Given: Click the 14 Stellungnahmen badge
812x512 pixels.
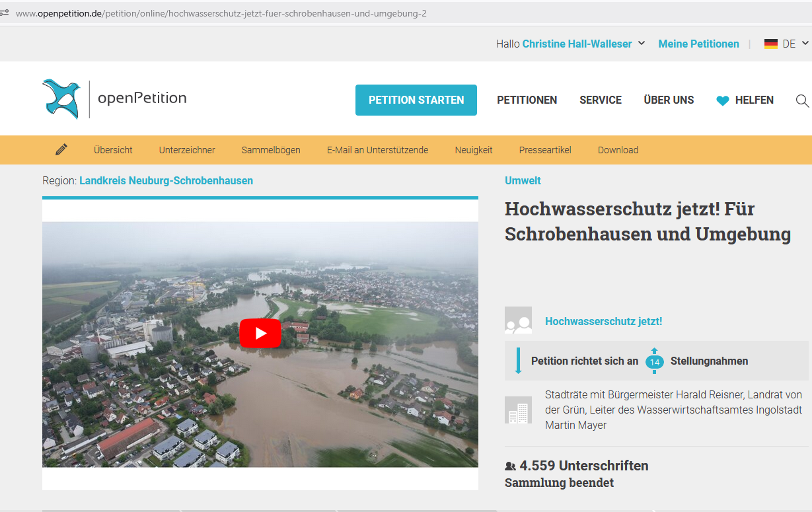Looking at the screenshot, I should 654,361.
